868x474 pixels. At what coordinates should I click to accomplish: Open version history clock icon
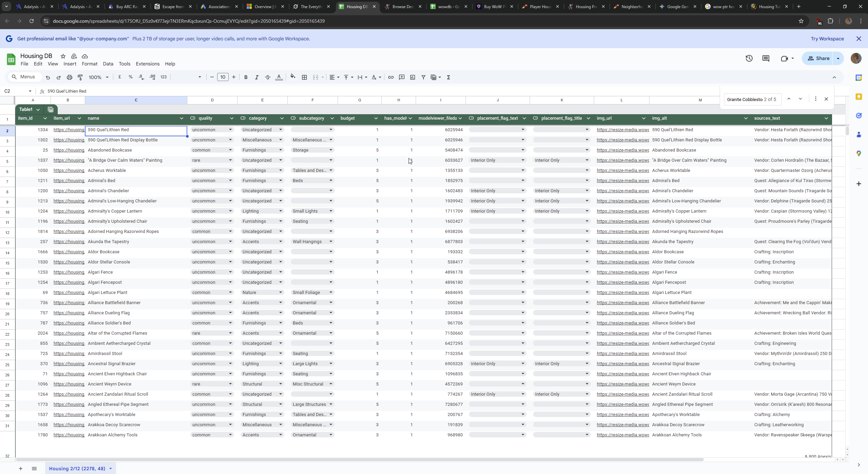click(x=749, y=58)
